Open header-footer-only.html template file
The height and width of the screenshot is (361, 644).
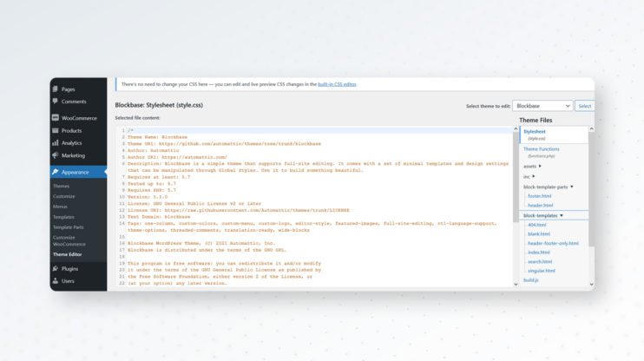[x=553, y=243]
